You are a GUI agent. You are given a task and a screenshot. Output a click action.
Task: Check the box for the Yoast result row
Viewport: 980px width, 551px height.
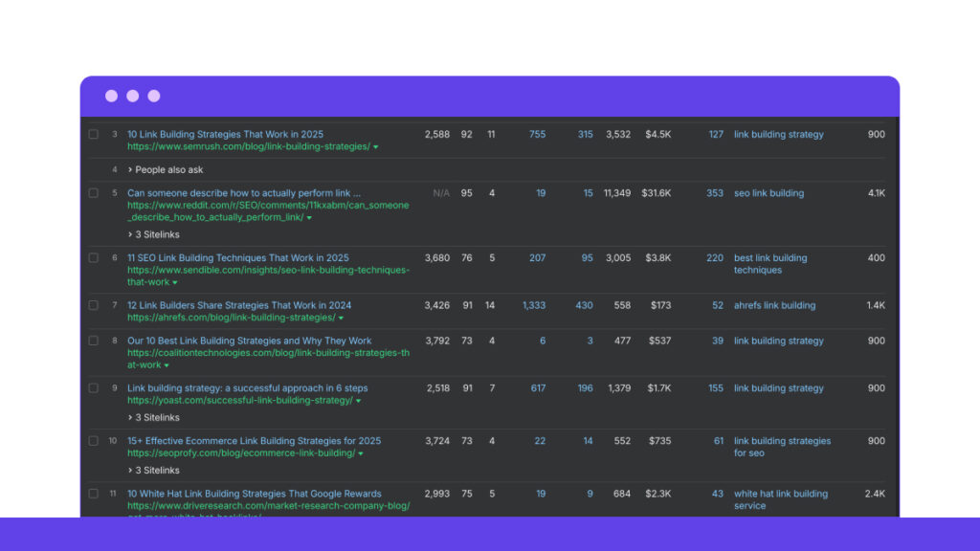(94, 388)
